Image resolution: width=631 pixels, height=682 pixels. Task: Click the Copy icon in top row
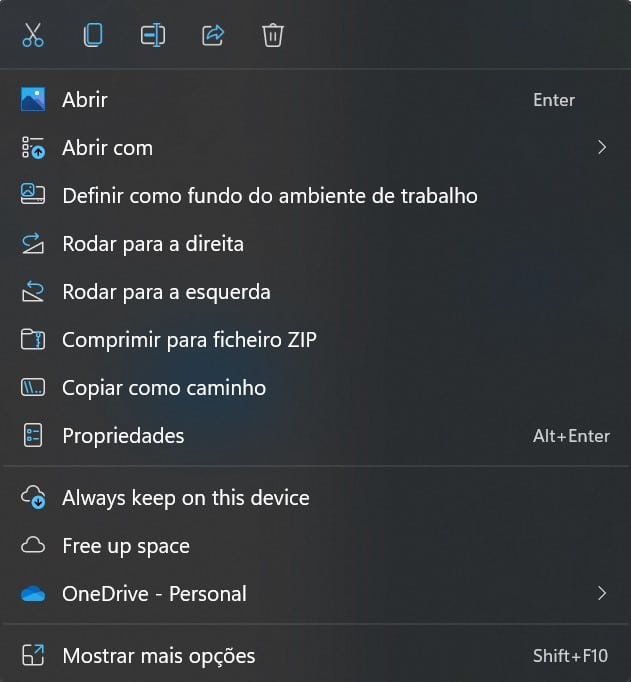tap(93, 36)
